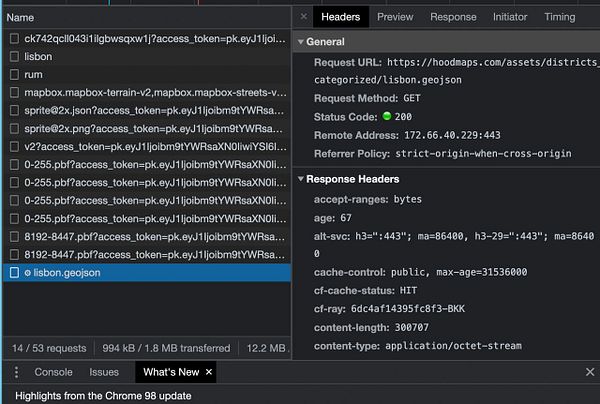Viewport: 600px width, 404px height.
Task: Select the rum request row
Action: coord(147,74)
